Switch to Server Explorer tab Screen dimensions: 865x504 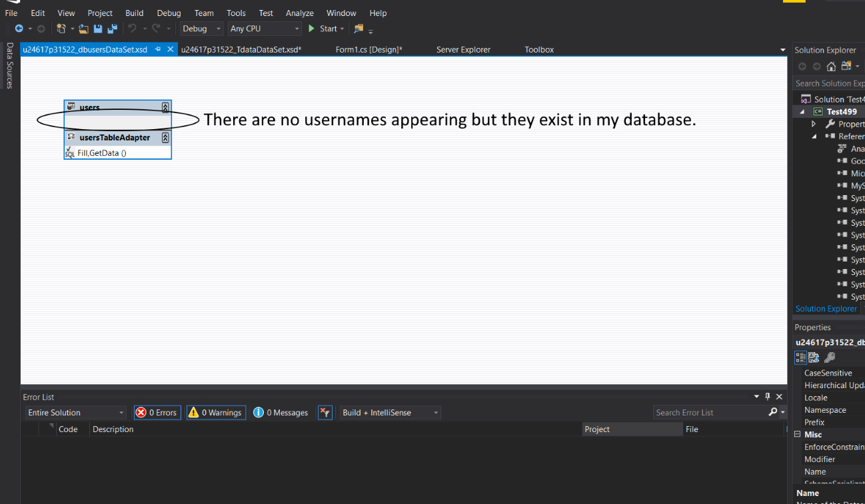tap(463, 49)
